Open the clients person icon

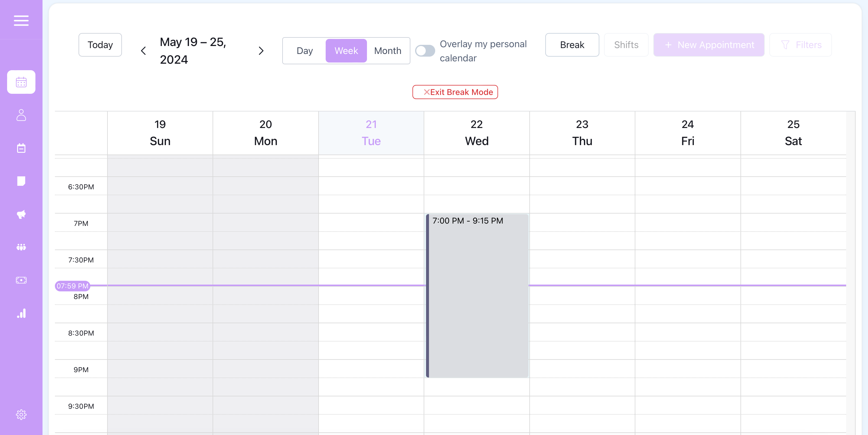point(21,115)
